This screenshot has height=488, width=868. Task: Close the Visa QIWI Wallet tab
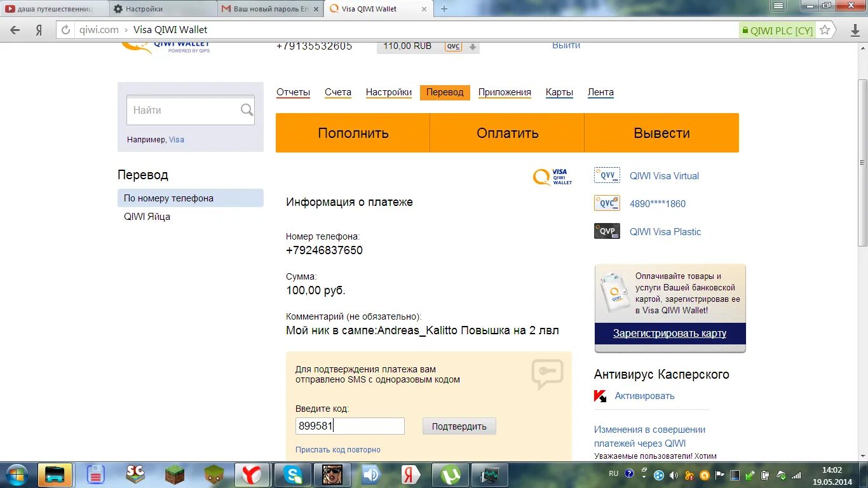[x=424, y=9]
